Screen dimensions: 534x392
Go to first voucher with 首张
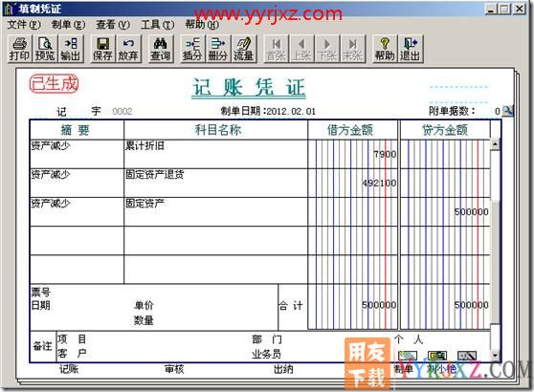277,49
